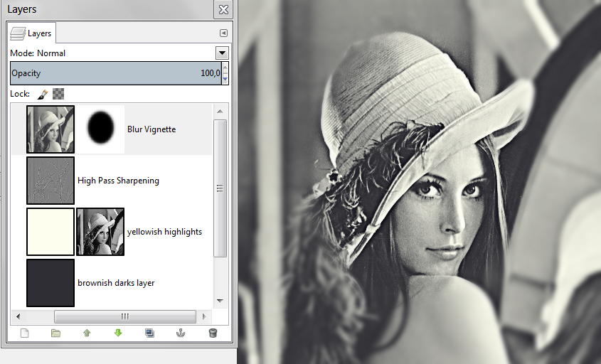Click layer list scroll down arrow
The width and height of the screenshot is (601, 364).
[220, 301]
